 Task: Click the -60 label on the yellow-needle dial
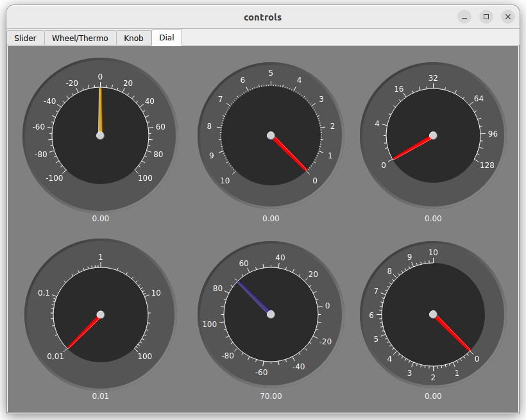38,127
